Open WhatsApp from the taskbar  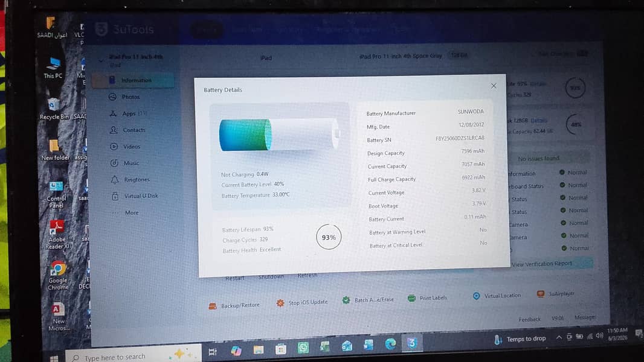pos(303,348)
